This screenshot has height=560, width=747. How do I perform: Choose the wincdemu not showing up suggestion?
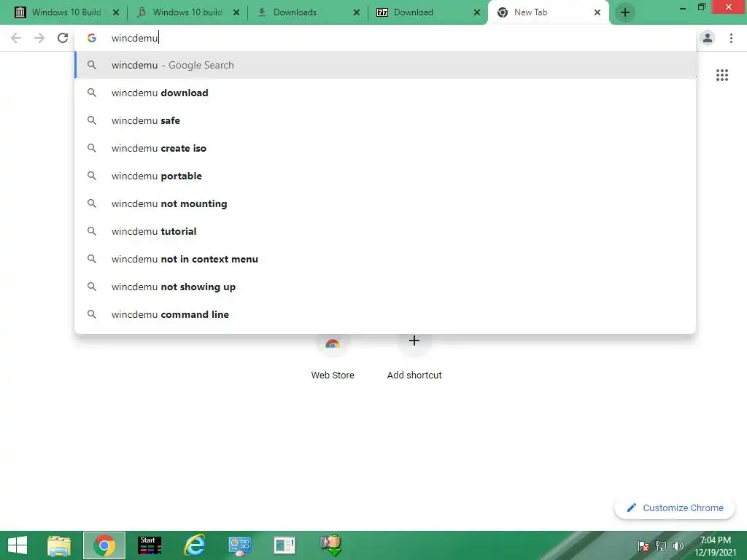[x=385, y=287]
